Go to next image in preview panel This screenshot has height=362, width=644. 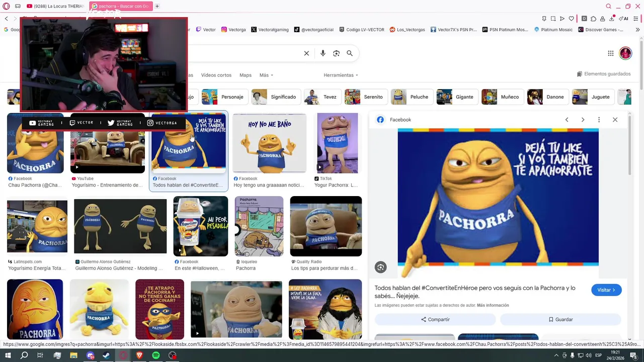tap(583, 120)
